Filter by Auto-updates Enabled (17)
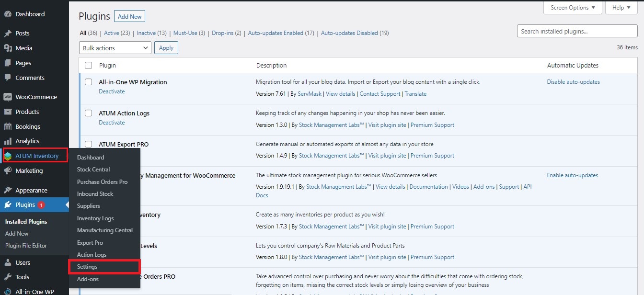 click(281, 33)
